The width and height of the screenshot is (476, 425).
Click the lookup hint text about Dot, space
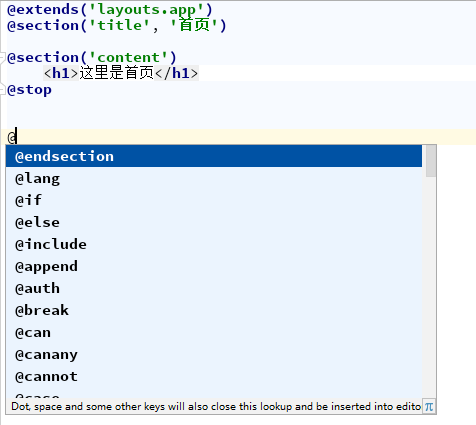216,407
